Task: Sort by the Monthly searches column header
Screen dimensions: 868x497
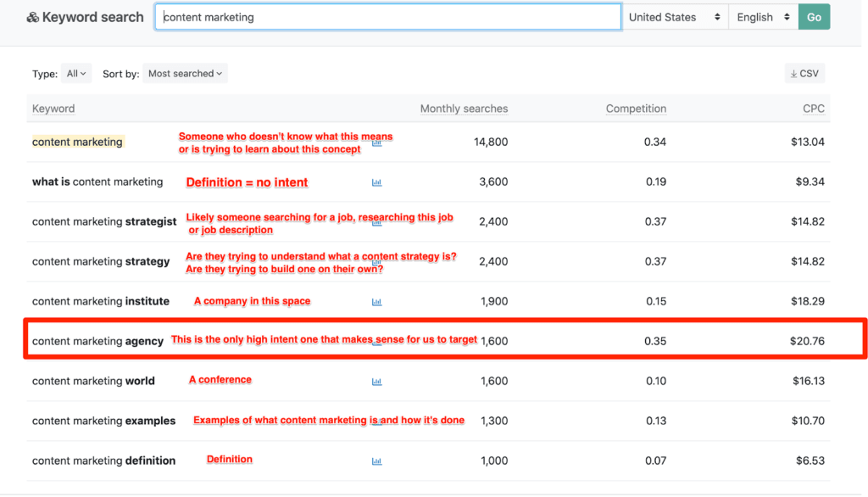Action: click(464, 109)
